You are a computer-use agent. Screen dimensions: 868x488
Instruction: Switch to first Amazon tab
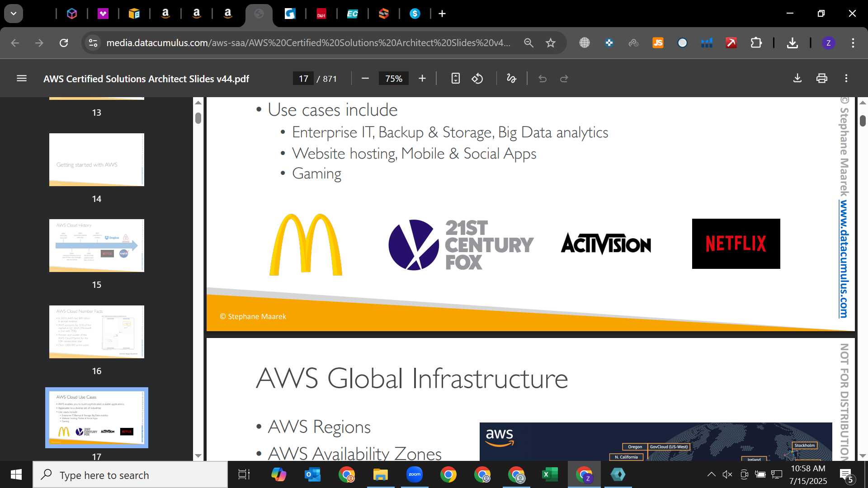tap(165, 14)
